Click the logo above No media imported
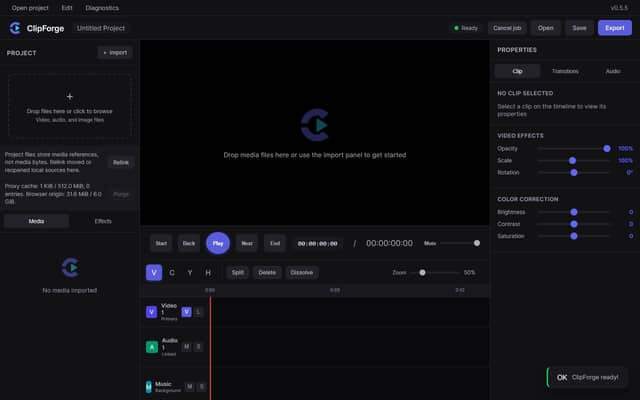 70,268
